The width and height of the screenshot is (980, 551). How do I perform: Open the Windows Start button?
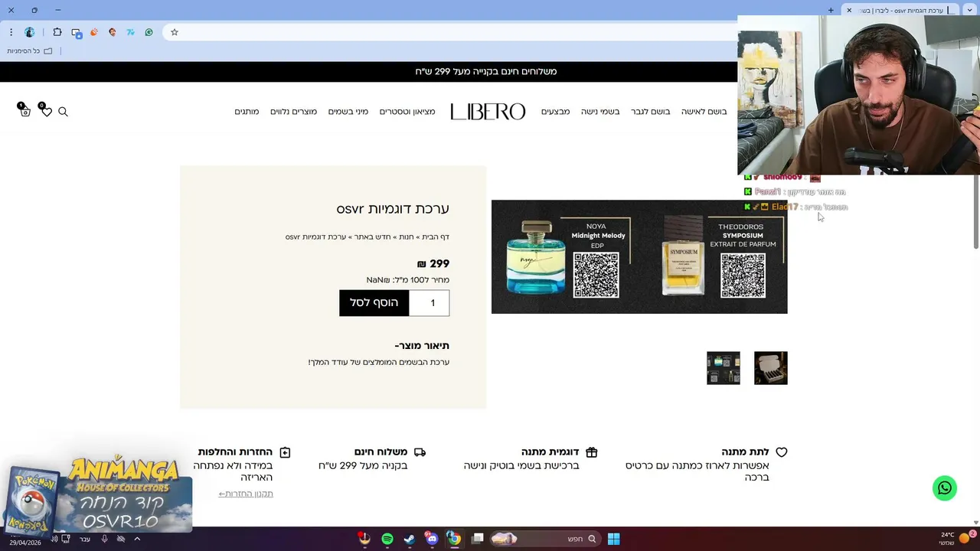(x=613, y=539)
